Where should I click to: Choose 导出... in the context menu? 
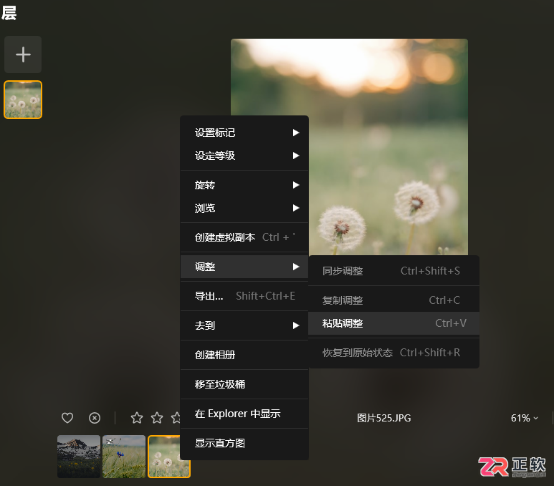pyautogui.click(x=244, y=296)
